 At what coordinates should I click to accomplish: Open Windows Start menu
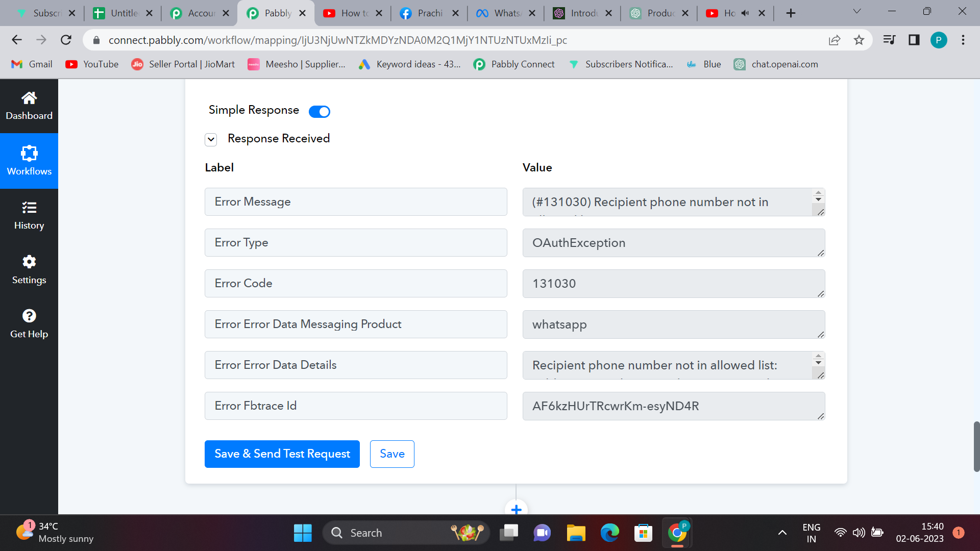(x=303, y=533)
